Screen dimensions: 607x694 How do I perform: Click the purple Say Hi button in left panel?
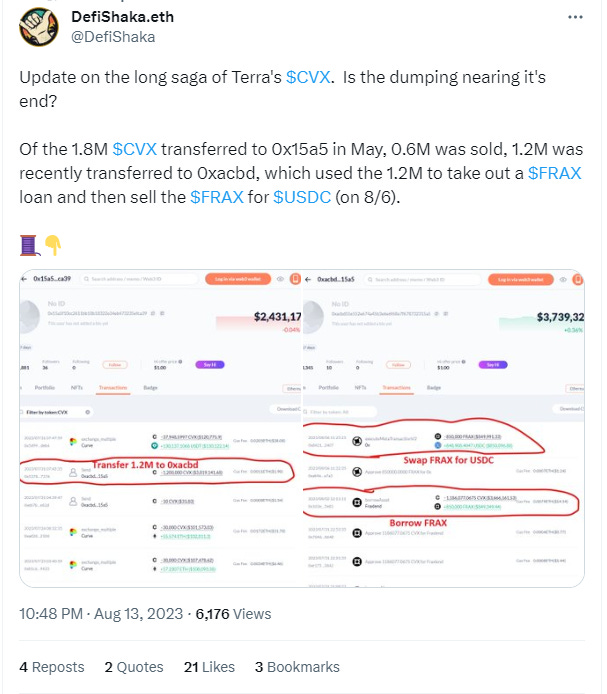[x=210, y=365]
